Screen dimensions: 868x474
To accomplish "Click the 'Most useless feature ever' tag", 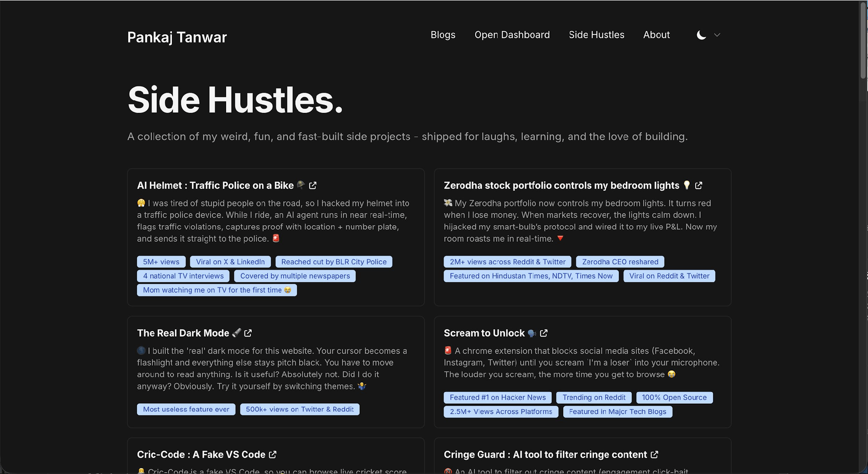I will [x=186, y=409].
